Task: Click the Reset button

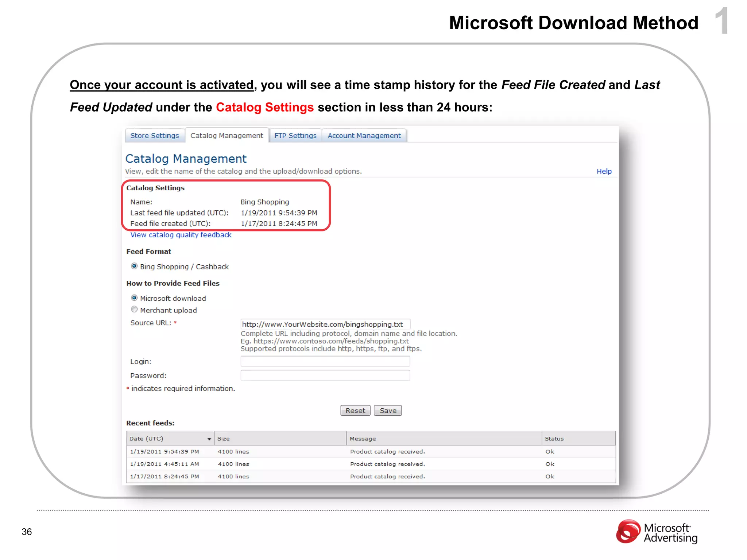Action: (x=355, y=411)
